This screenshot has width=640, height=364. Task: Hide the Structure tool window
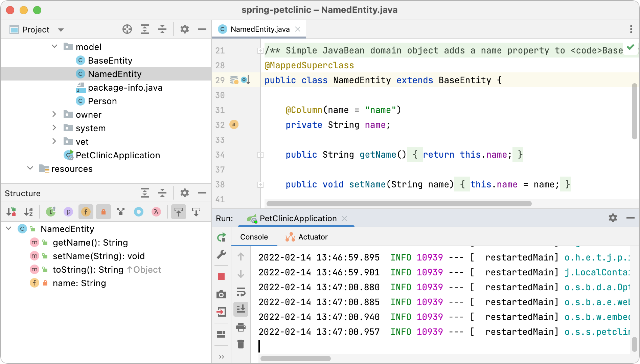pos(202,193)
